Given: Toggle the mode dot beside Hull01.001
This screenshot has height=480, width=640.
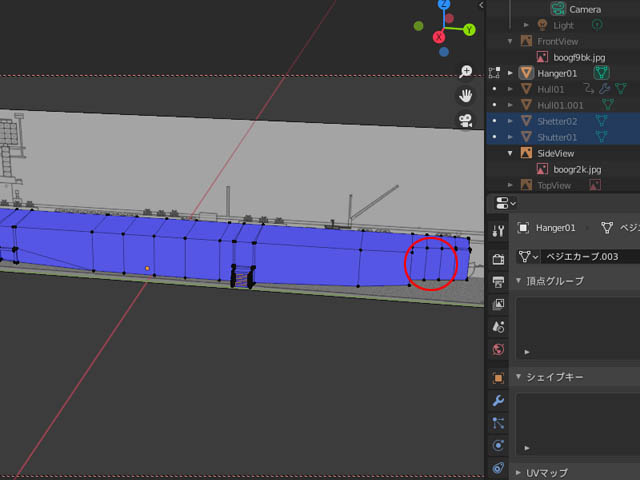Looking at the screenshot, I should tap(494, 105).
